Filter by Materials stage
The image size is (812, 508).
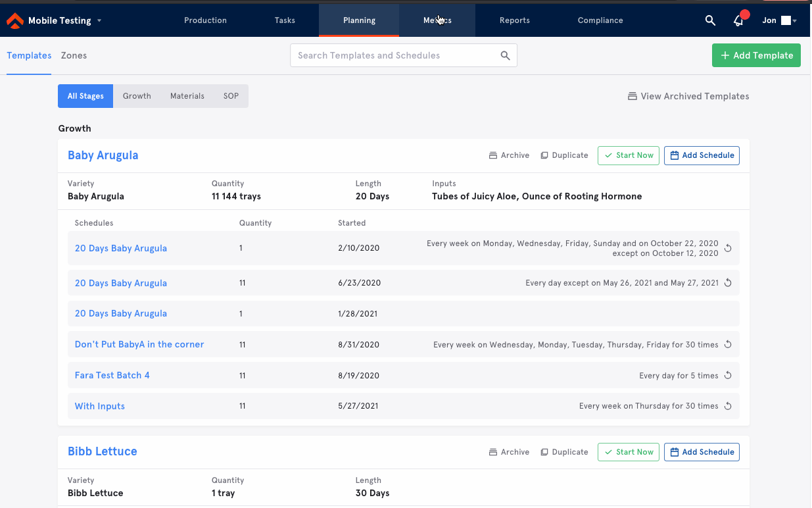[x=187, y=96]
